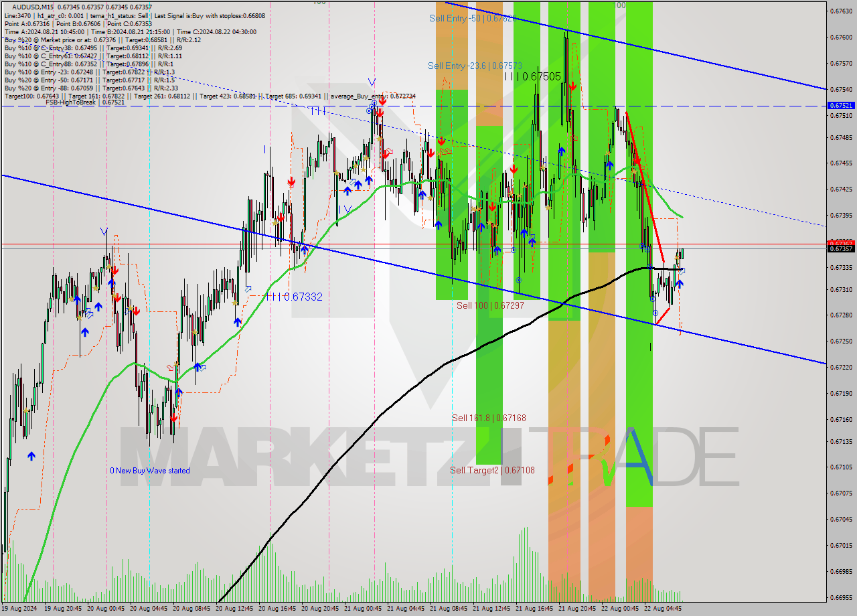Click the 0.67015 price axis label
The width and height of the screenshot is (857, 616).
[x=841, y=546]
